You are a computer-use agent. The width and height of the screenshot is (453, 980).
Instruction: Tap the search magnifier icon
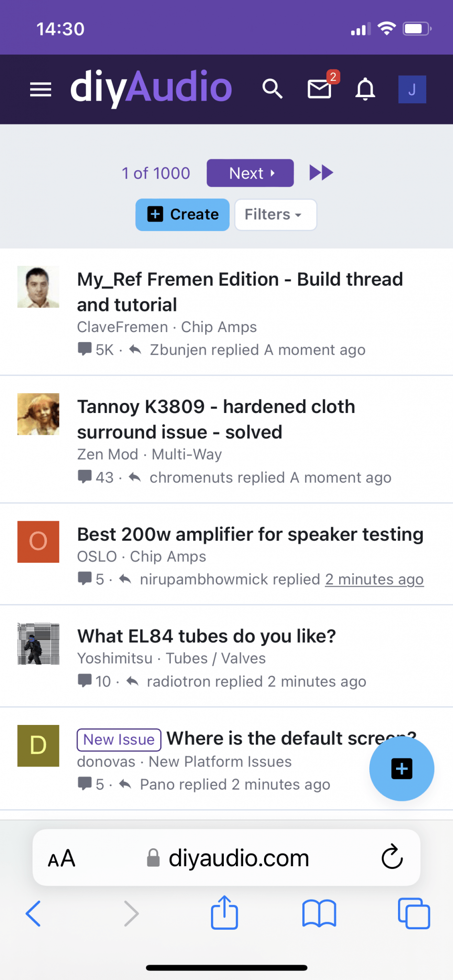[x=272, y=89]
